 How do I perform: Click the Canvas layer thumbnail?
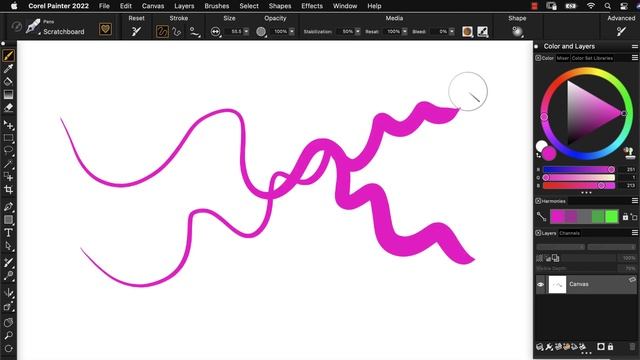click(557, 284)
